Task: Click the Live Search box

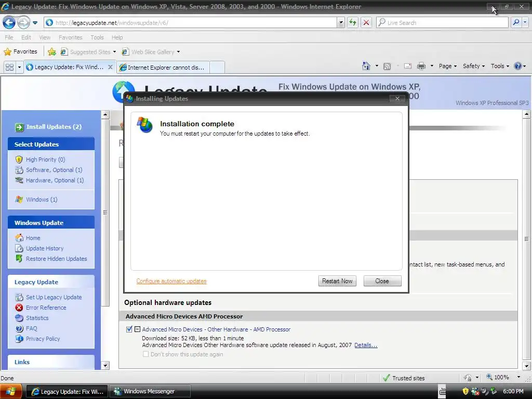Action: click(442, 23)
